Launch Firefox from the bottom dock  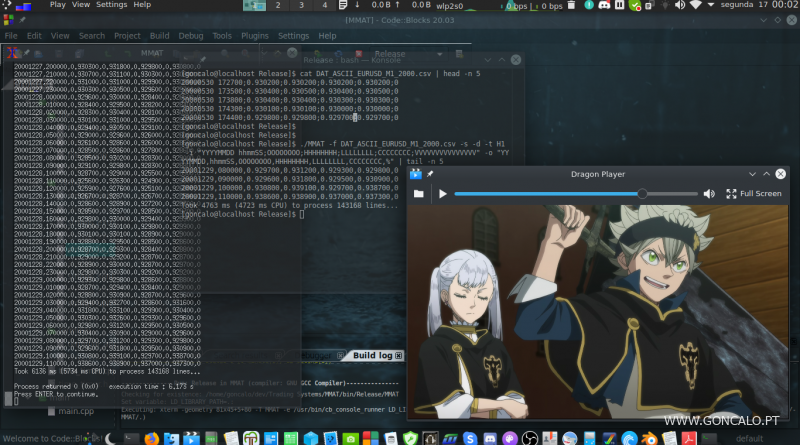[x=151, y=438]
